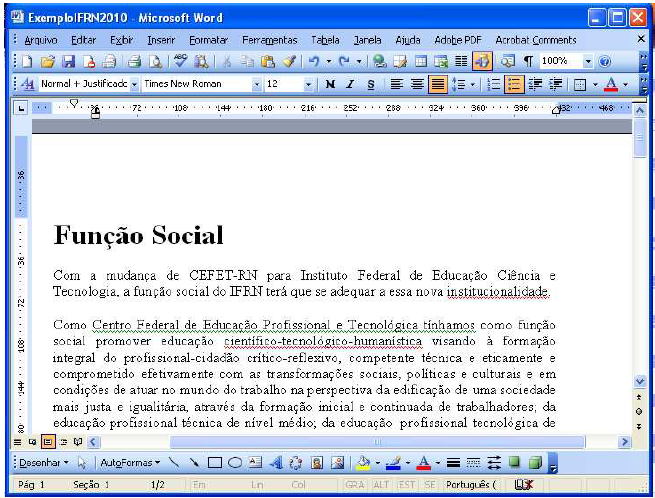Screen dimensions: 655x498
Task: Apply line color brush in drawing toolbar
Action: click(x=393, y=462)
